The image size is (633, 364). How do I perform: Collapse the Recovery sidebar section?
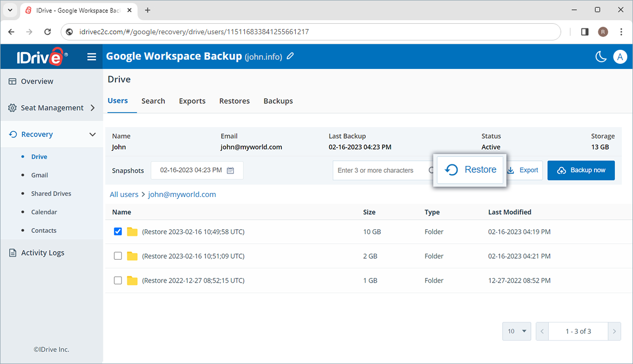pyautogui.click(x=92, y=134)
